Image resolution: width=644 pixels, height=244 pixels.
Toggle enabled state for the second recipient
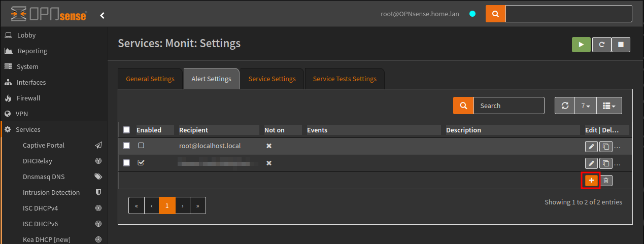point(141,163)
